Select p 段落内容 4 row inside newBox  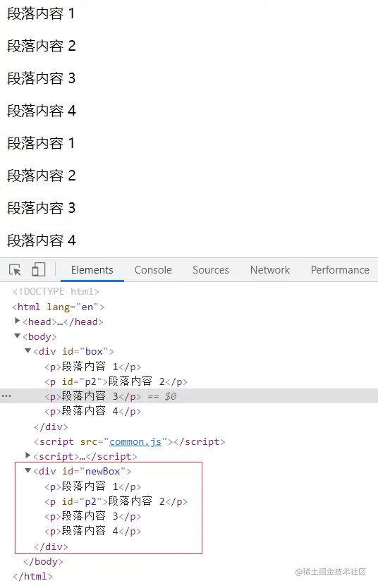pyautogui.click(x=92, y=532)
